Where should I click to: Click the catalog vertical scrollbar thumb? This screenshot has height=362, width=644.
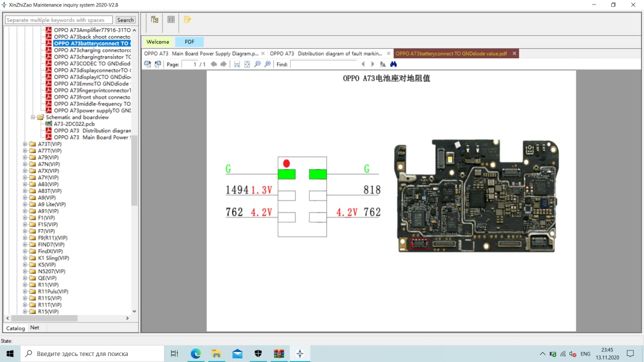tap(134, 171)
